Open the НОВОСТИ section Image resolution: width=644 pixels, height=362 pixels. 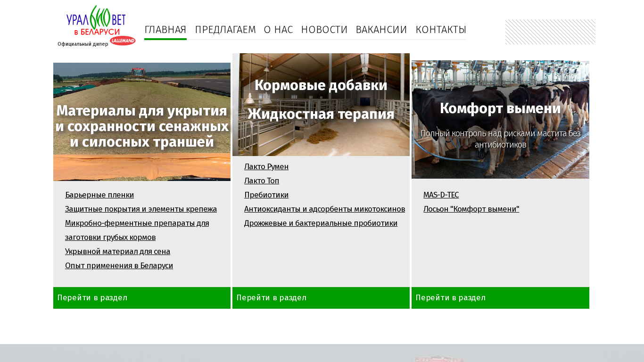point(324,30)
